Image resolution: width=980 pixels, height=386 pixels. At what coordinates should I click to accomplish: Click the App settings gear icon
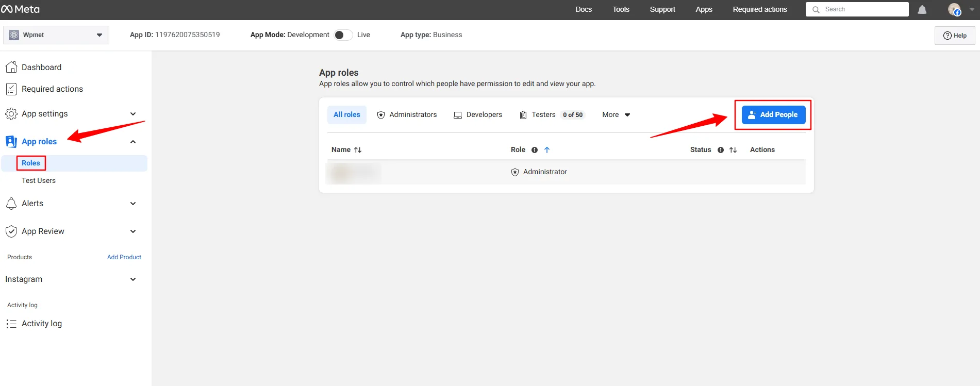click(11, 114)
